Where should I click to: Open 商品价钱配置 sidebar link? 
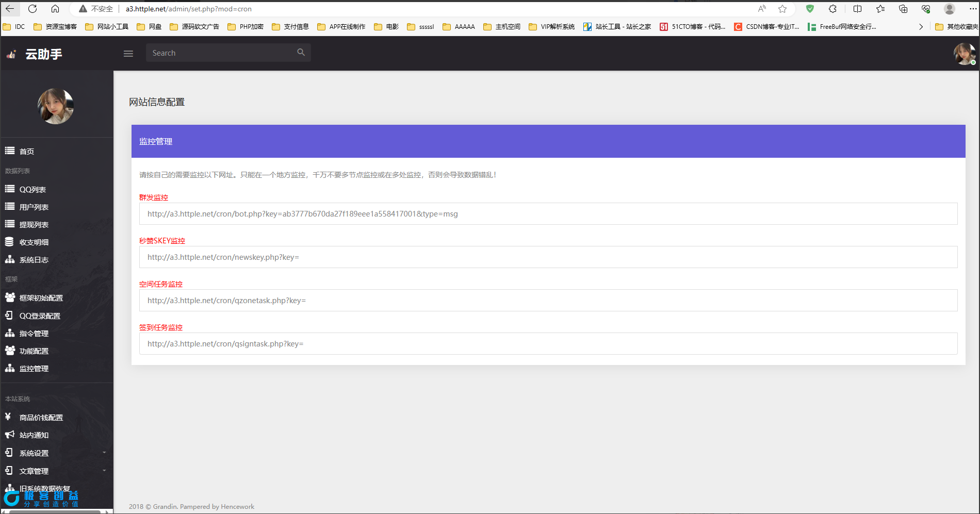tap(41, 418)
